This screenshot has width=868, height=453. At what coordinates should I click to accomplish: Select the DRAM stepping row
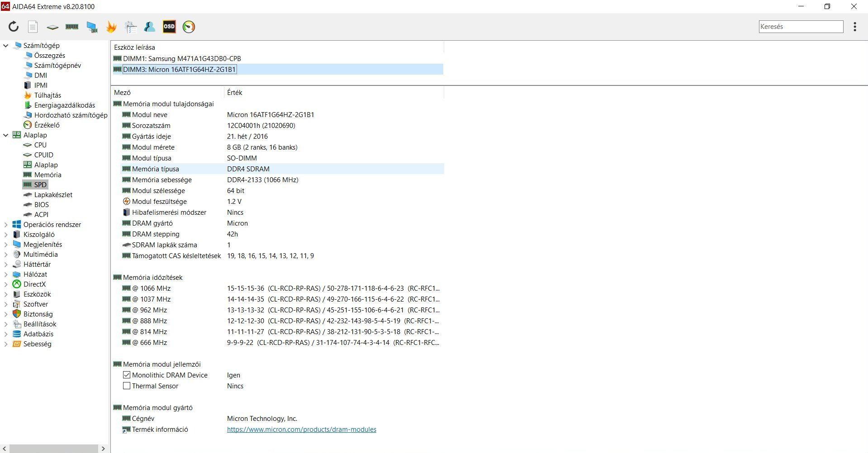(x=282, y=234)
